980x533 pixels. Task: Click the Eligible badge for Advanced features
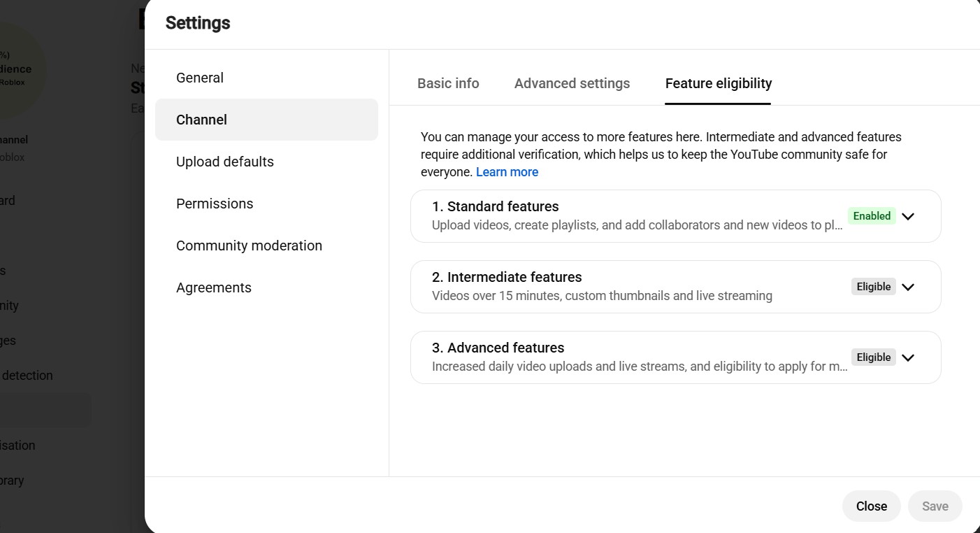[x=874, y=357]
